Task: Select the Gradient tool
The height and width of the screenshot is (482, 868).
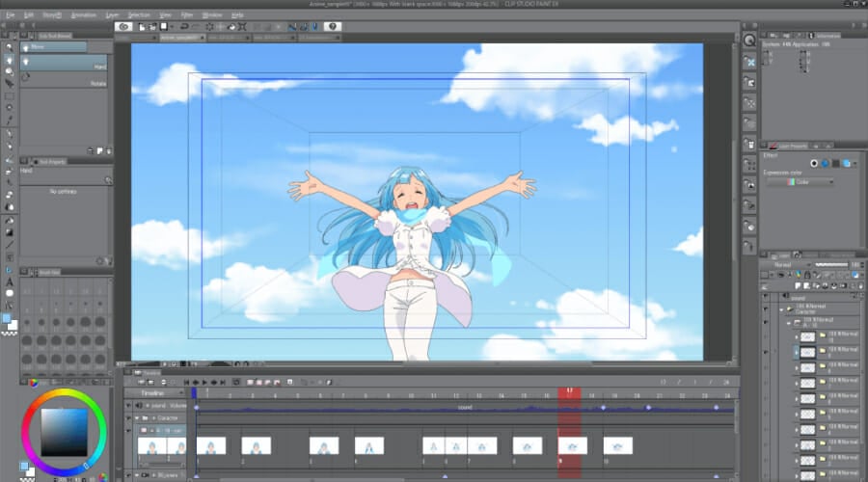Action: pyautogui.click(x=10, y=233)
